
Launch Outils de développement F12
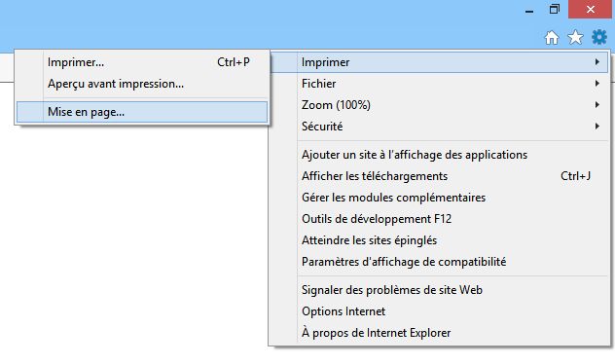pos(439,219)
